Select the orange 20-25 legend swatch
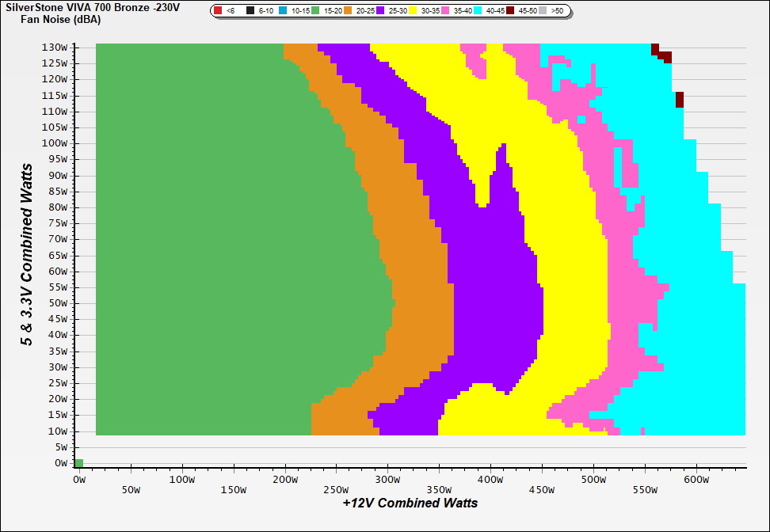This screenshot has width=770, height=532. (x=348, y=11)
